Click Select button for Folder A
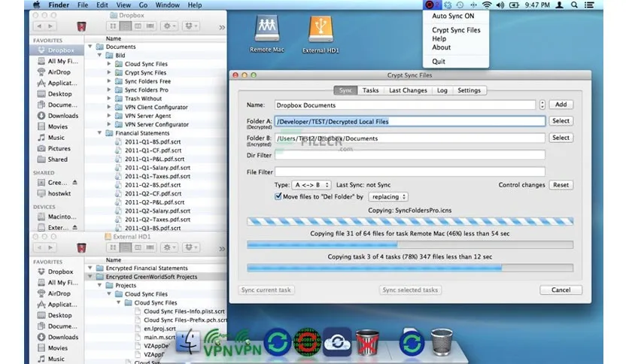629x364 pixels. click(x=561, y=120)
